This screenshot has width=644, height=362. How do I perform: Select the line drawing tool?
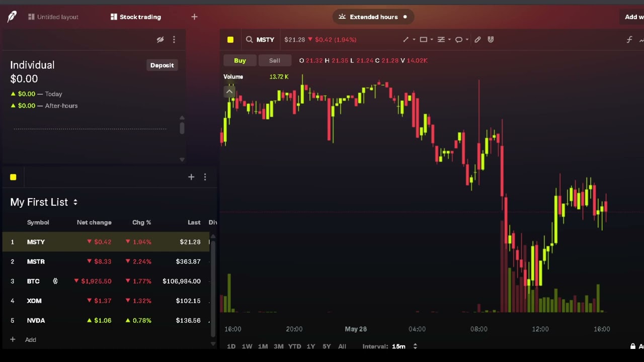[x=406, y=39]
